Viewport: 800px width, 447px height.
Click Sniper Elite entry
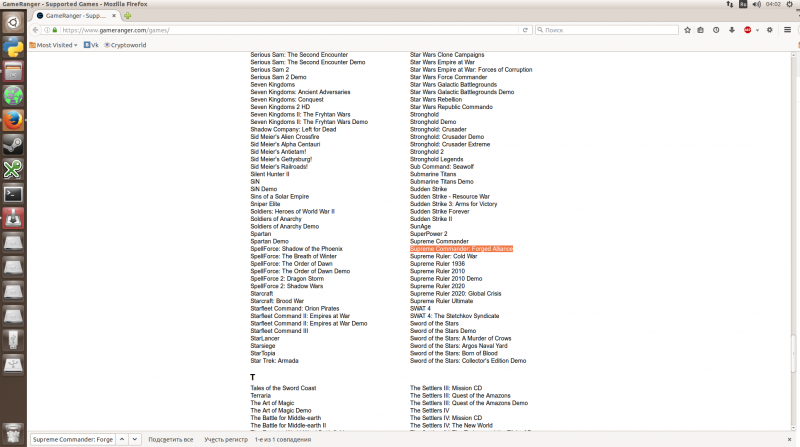coord(265,204)
